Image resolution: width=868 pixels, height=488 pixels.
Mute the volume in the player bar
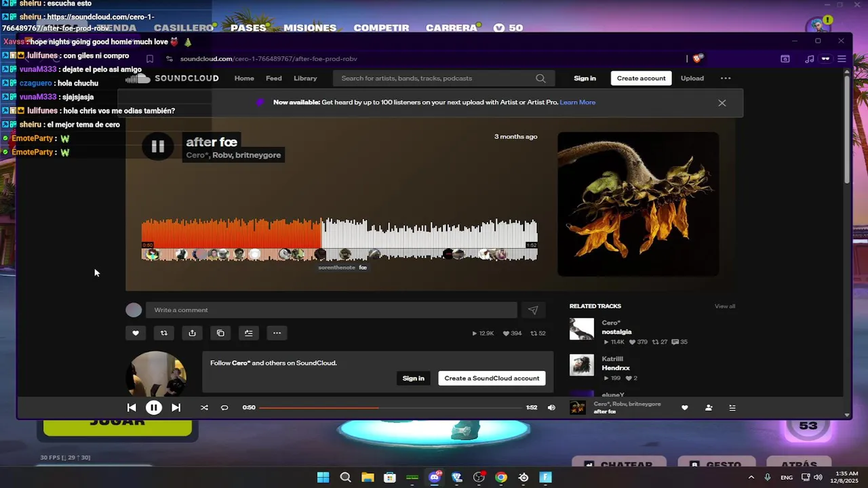tap(551, 407)
